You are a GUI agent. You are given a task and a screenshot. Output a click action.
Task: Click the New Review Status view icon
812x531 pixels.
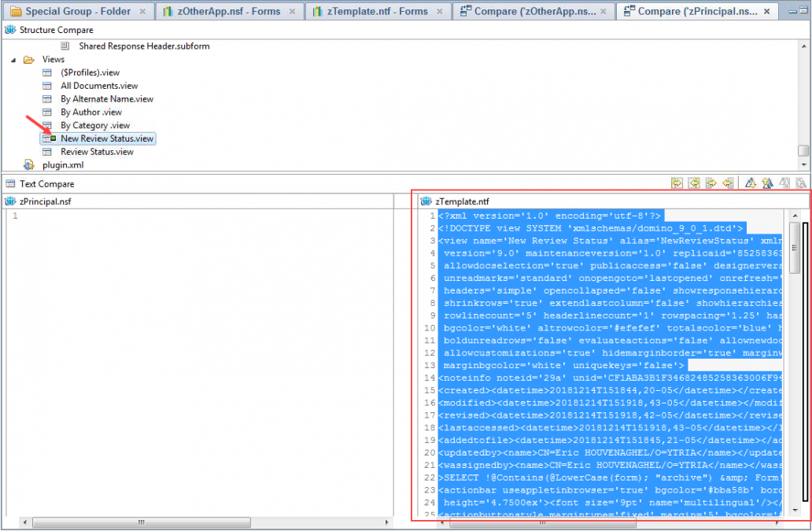50,138
